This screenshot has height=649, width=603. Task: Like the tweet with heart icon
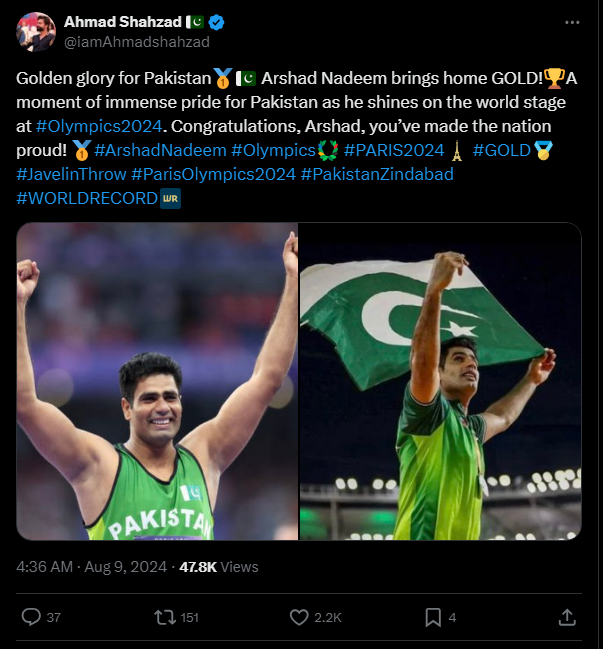coord(298,617)
